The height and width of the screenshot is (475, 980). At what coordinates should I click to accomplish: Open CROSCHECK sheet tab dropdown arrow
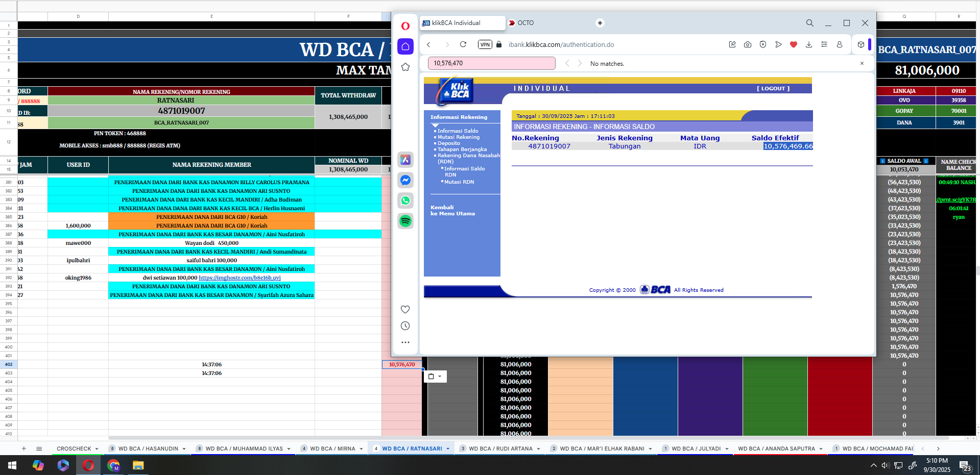pyautogui.click(x=97, y=449)
